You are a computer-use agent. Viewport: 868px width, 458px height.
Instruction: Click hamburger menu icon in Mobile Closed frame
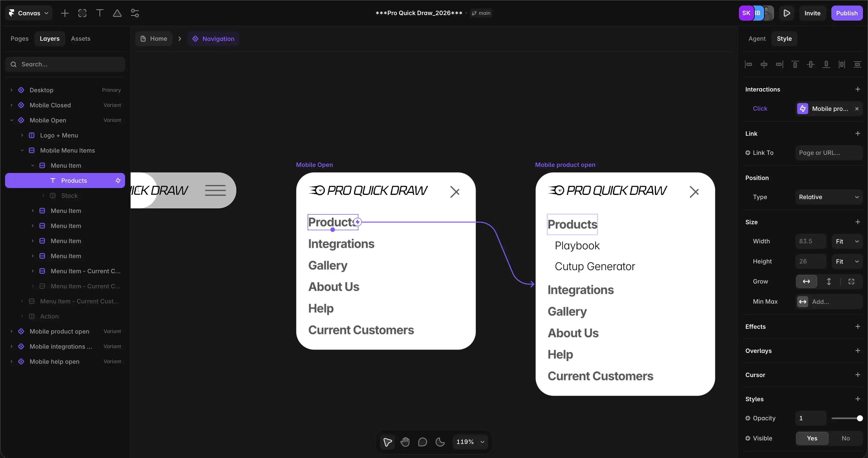click(x=215, y=191)
